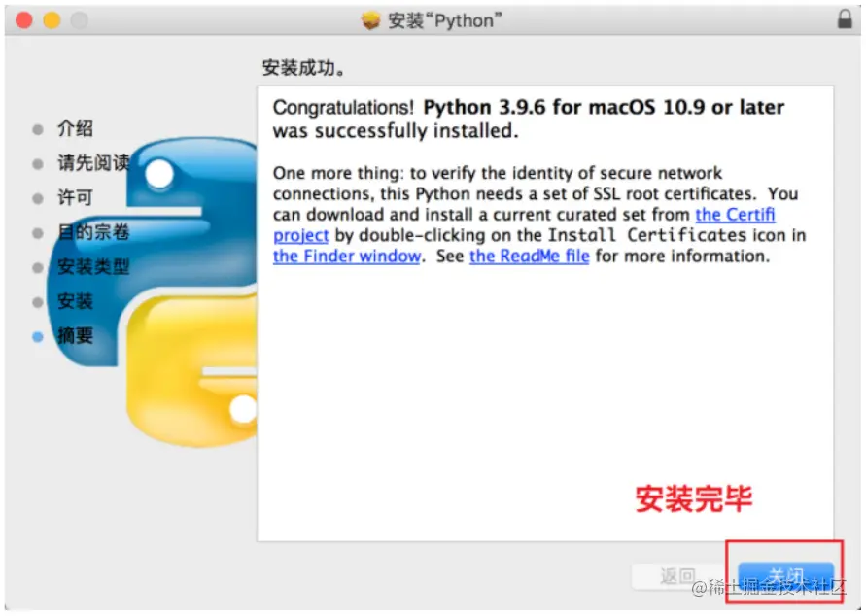Open the 'project' link text
This screenshot has width=866, height=616.
[x=300, y=235]
